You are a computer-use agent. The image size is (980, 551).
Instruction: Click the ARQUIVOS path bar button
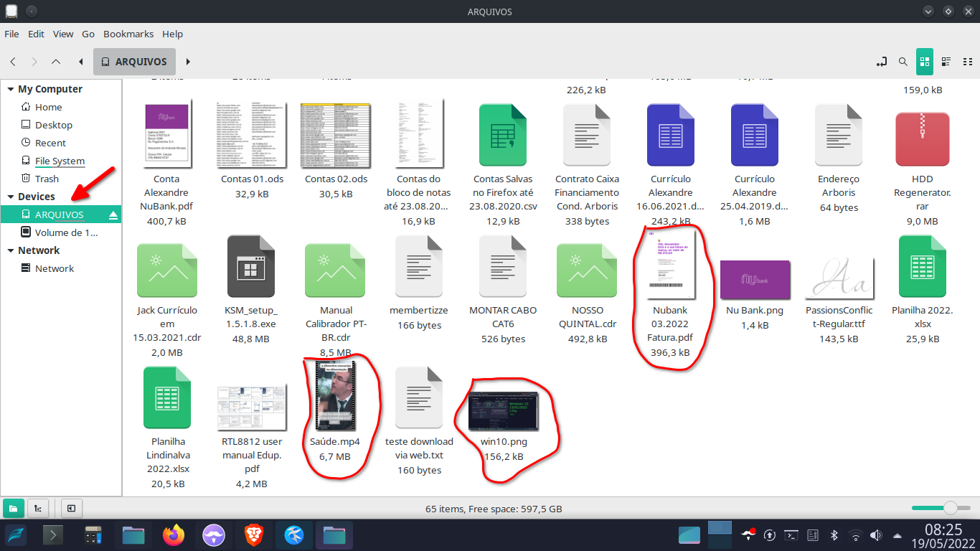[x=134, y=62]
